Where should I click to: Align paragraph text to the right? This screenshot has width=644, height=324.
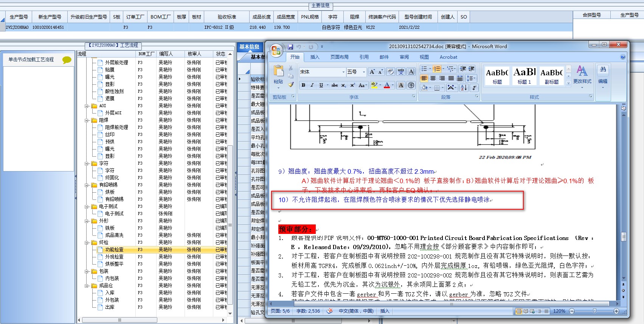[442, 78]
